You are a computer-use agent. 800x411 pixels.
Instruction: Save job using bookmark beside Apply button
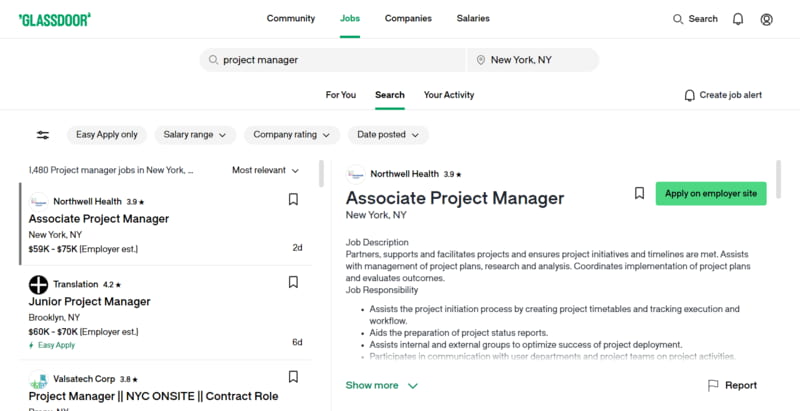[639, 193]
